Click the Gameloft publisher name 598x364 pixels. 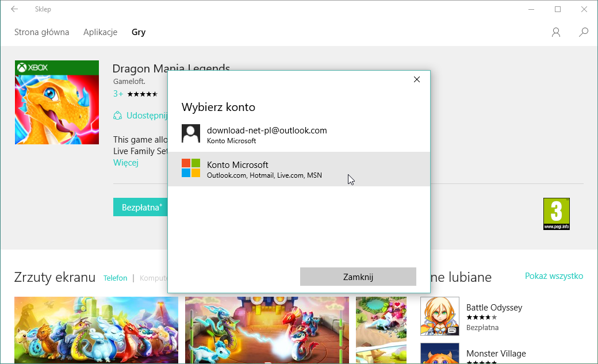coord(129,81)
